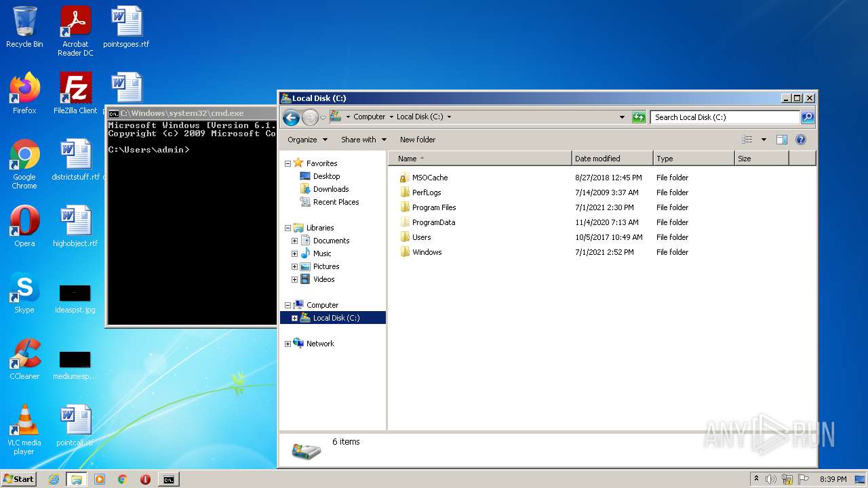Image resolution: width=868 pixels, height=488 pixels.
Task: Click the search magnifier button
Action: (807, 117)
